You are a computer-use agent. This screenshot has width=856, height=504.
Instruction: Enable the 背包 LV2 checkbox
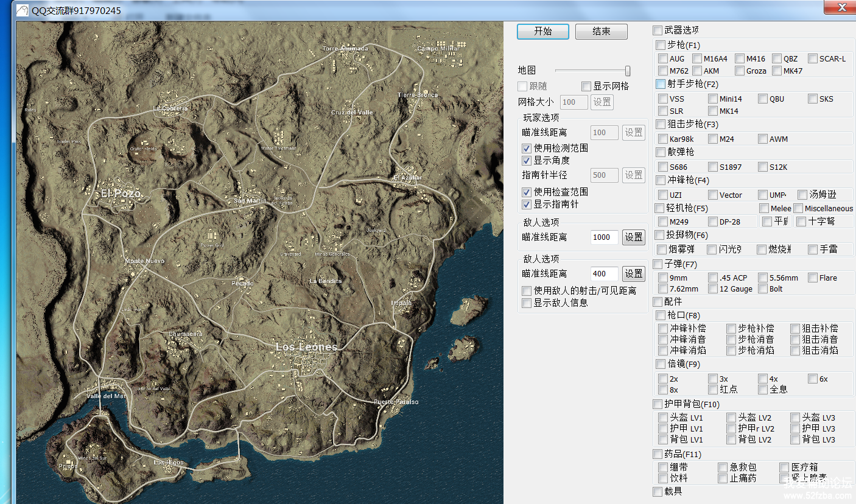(x=731, y=439)
